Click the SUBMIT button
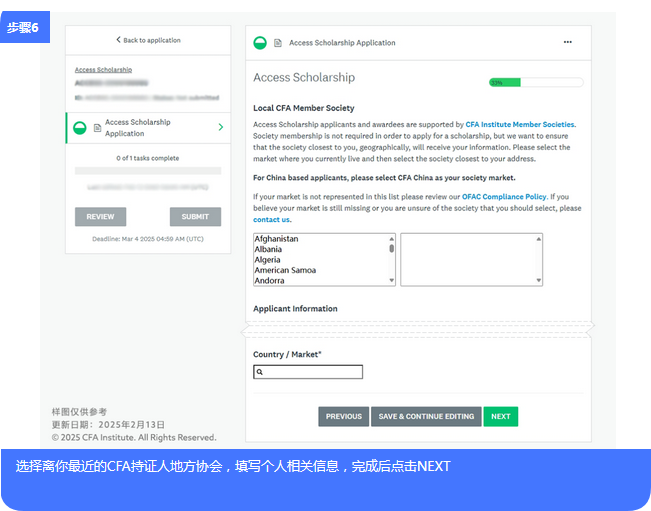This screenshot has width=651, height=511. click(x=195, y=217)
